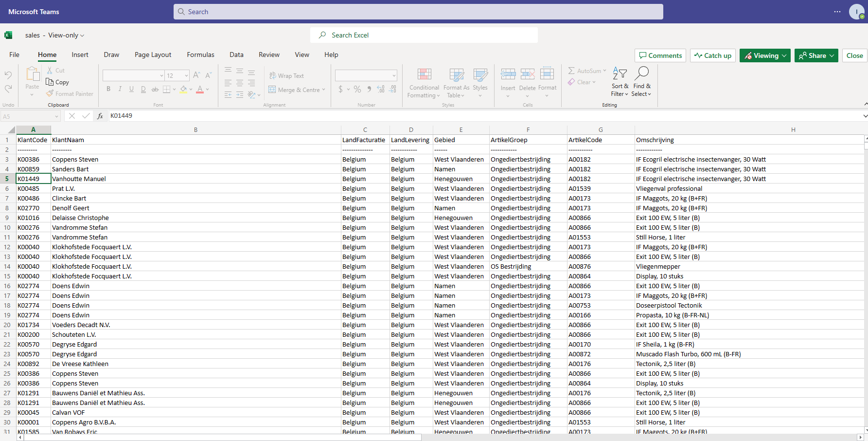Open the number format dropdown

pos(394,75)
